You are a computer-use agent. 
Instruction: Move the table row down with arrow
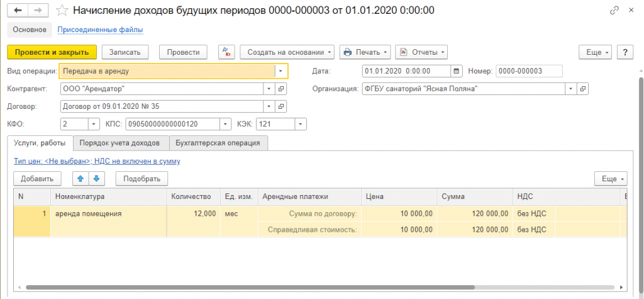[x=96, y=179]
